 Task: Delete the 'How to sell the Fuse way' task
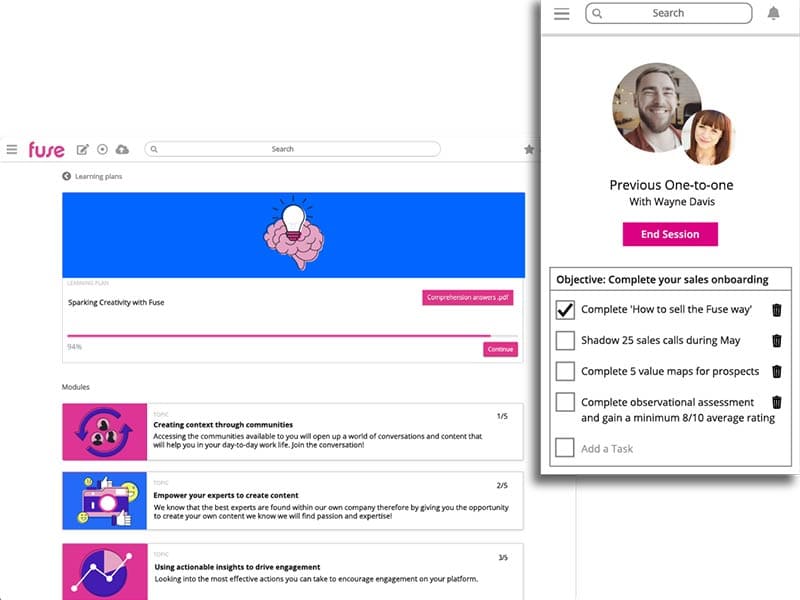[x=777, y=310]
